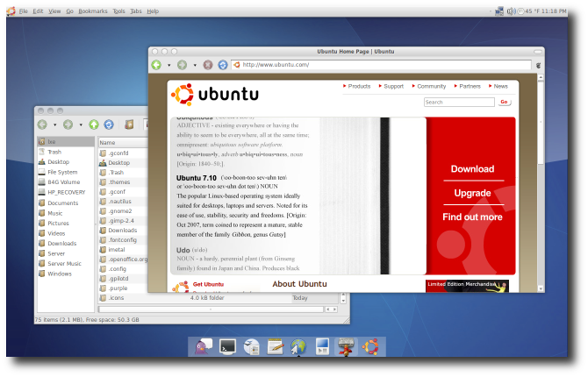Go forward in the Ubuntu browser window
This screenshot has height=377, width=588.
tap(183, 65)
